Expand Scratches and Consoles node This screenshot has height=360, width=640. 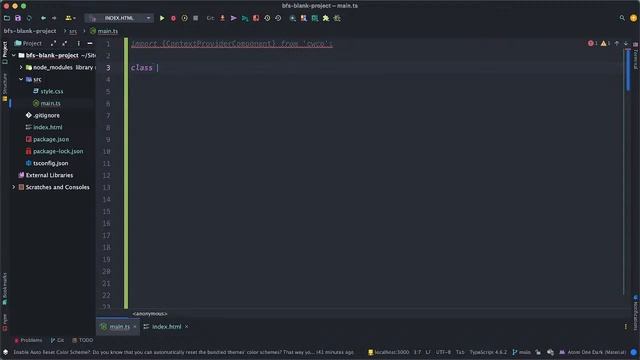click(13, 187)
